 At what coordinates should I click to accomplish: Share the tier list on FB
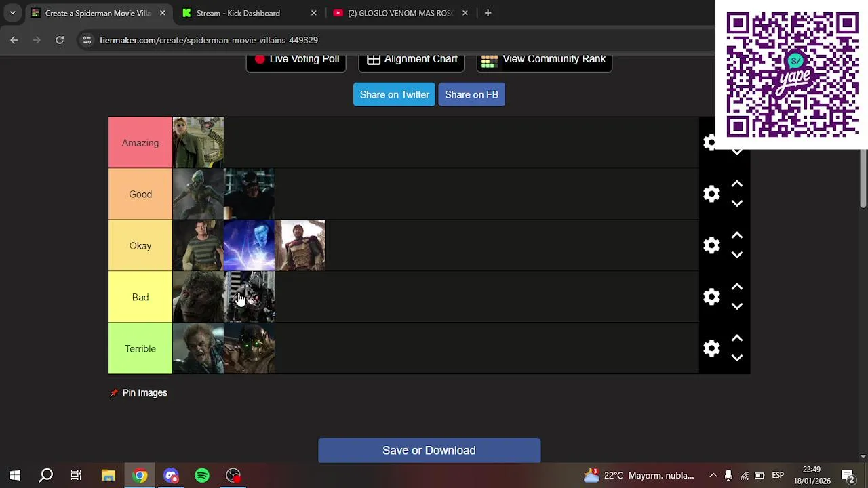click(x=471, y=94)
